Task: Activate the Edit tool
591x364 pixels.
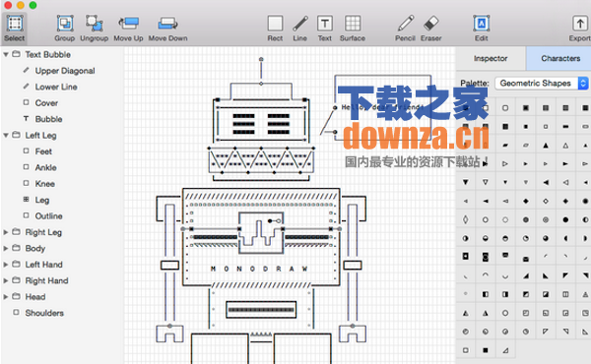Action: 482,29
